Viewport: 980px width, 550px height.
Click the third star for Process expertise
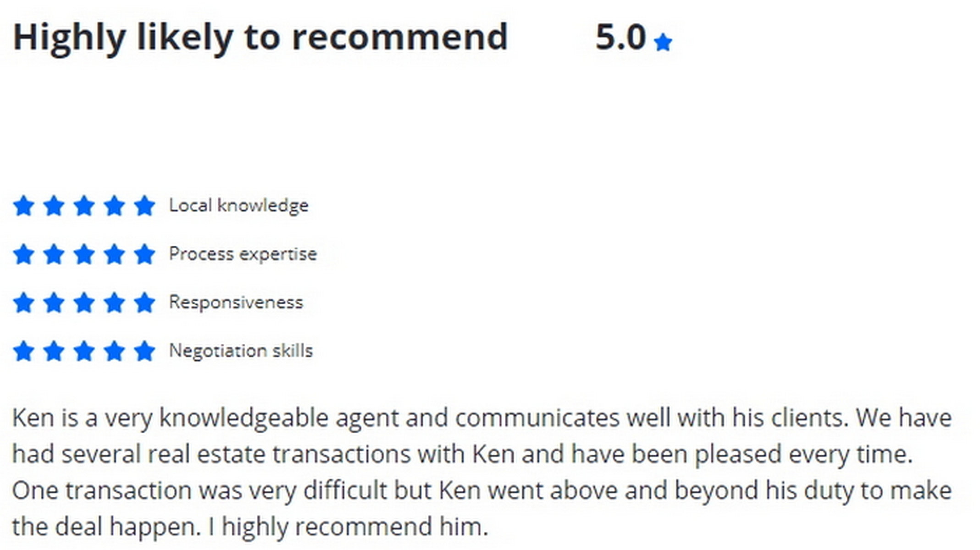84,254
